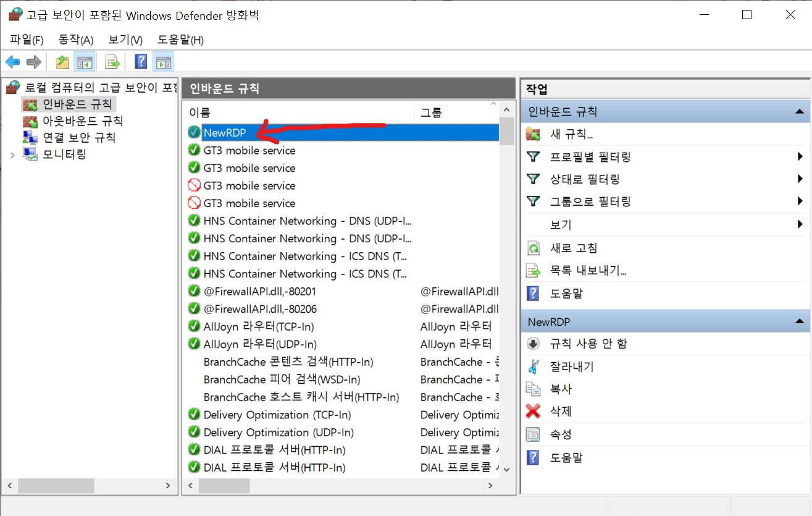Open the 도움말(H) menu
Screen dimensions: 812x516
[180, 40]
